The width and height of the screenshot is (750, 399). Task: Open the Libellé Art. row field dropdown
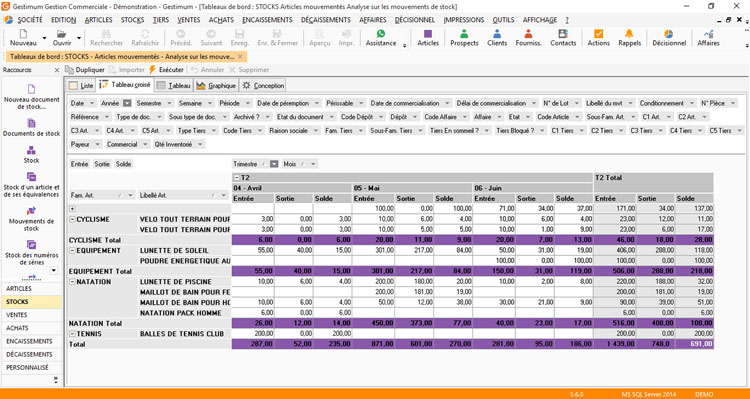coord(223,195)
